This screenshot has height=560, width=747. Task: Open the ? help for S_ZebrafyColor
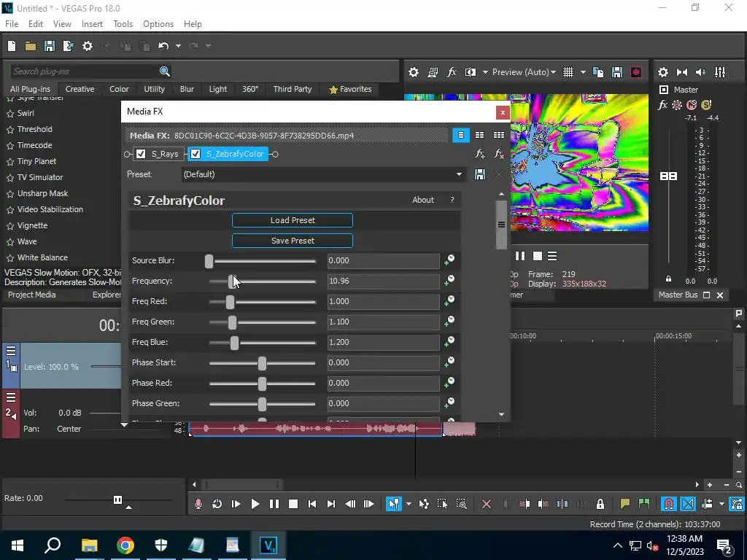click(452, 200)
